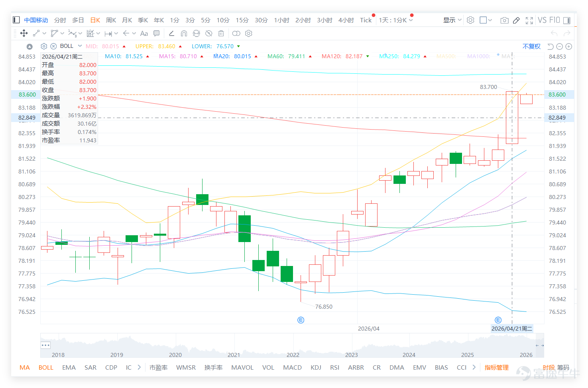The height and width of the screenshot is (388, 588).
Task: Select the comment bubble note tool
Action: (x=157, y=33)
